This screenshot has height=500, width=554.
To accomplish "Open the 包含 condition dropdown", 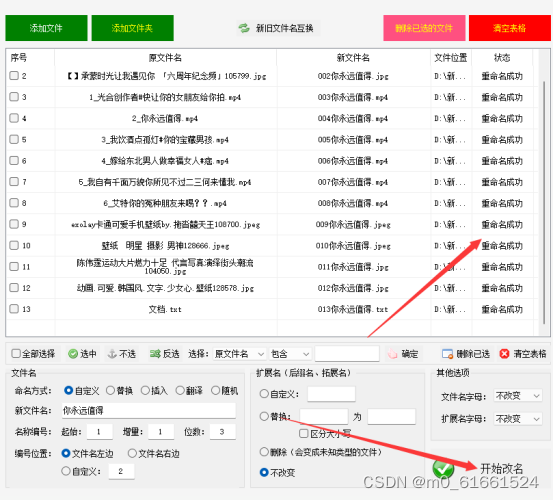I will pos(290,354).
